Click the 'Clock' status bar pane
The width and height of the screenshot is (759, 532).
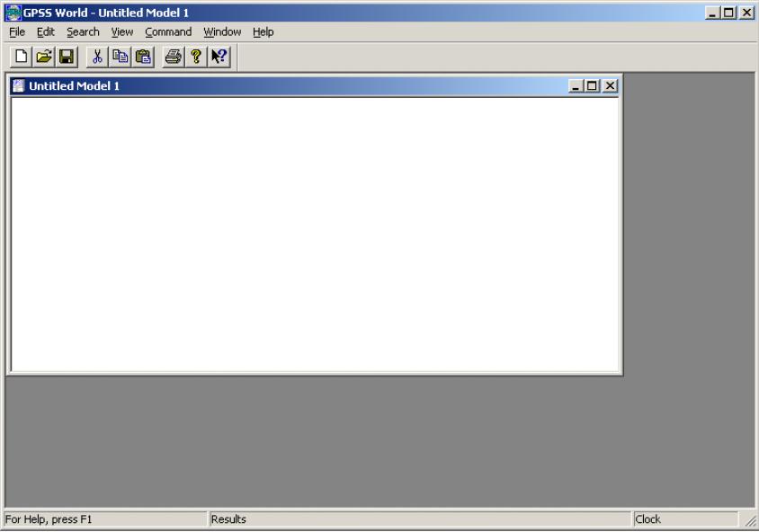tap(686, 519)
